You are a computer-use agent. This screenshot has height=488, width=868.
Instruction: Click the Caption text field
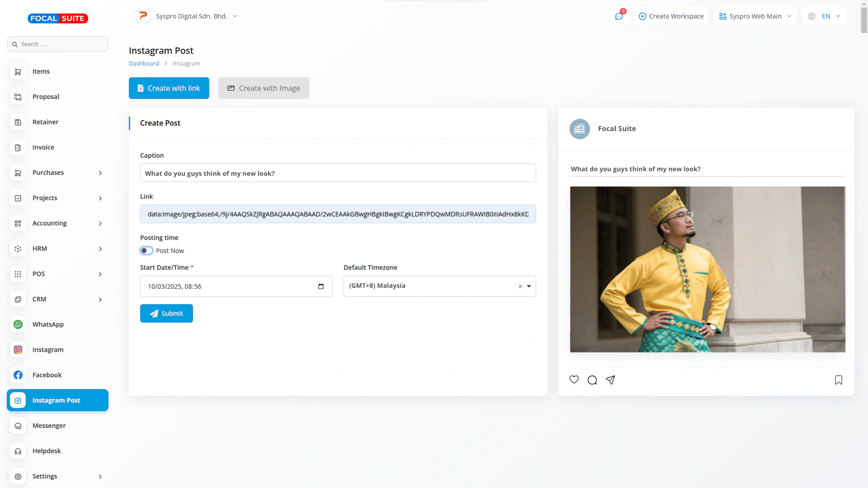338,173
